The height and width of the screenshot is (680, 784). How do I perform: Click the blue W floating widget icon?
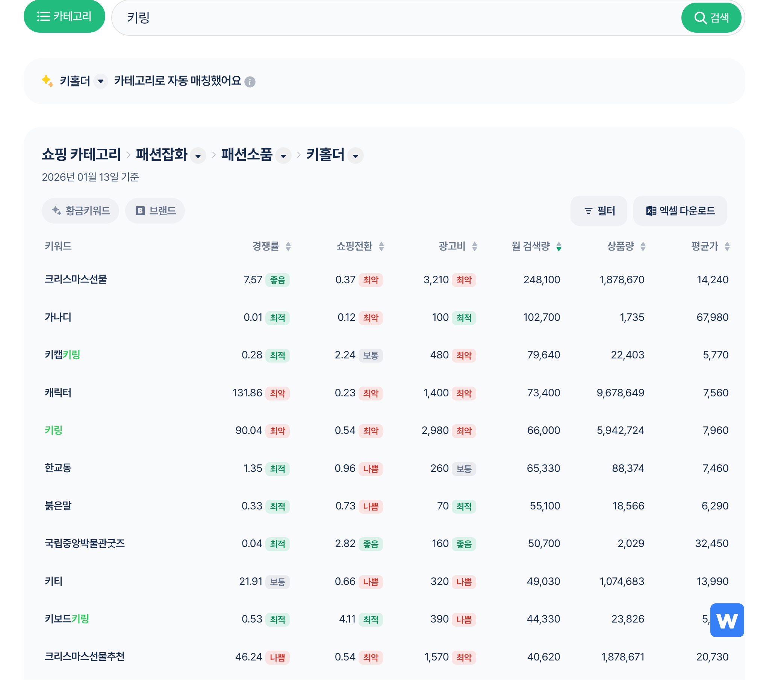pos(726,620)
